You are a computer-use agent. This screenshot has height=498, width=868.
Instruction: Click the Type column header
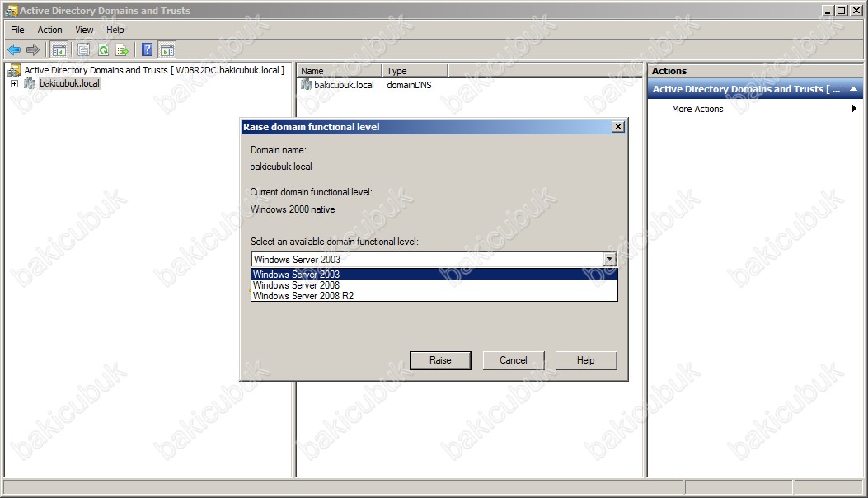click(415, 70)
